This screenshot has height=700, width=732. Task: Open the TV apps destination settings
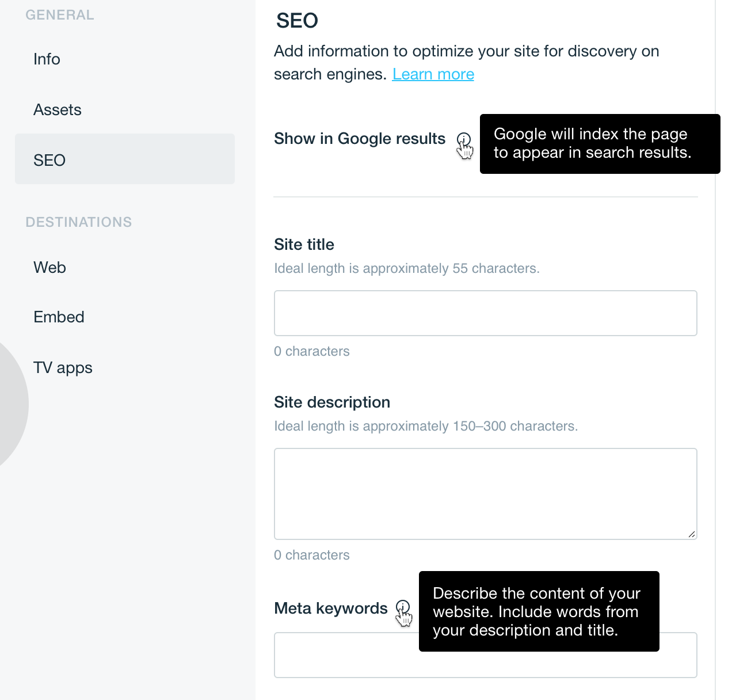click(x=63, y=367)
